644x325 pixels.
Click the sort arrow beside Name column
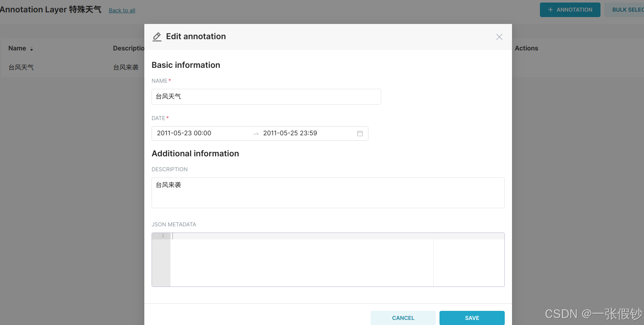point(32,49)
